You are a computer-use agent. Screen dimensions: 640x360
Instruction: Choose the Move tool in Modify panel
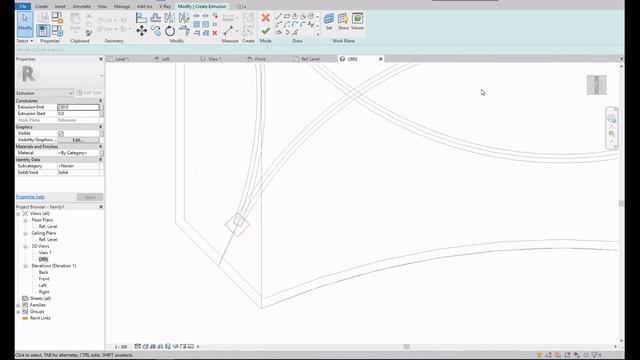point(142,31)
